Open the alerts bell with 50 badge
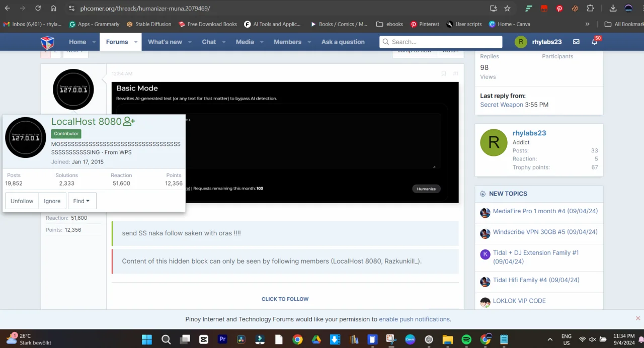The height and width of the screenshot is (348, 644). [x=595, y=42]
